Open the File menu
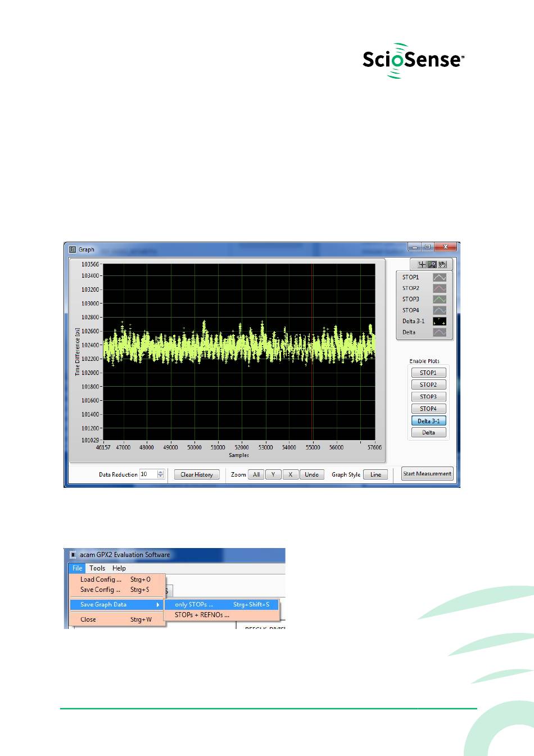 click(x=78, y=568)
